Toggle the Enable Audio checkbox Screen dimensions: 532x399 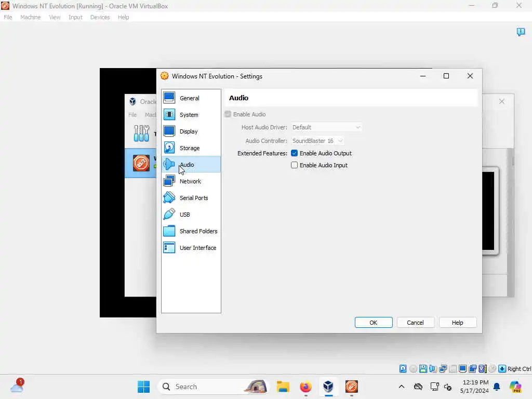pyautogui.click(x=228, y=114)
